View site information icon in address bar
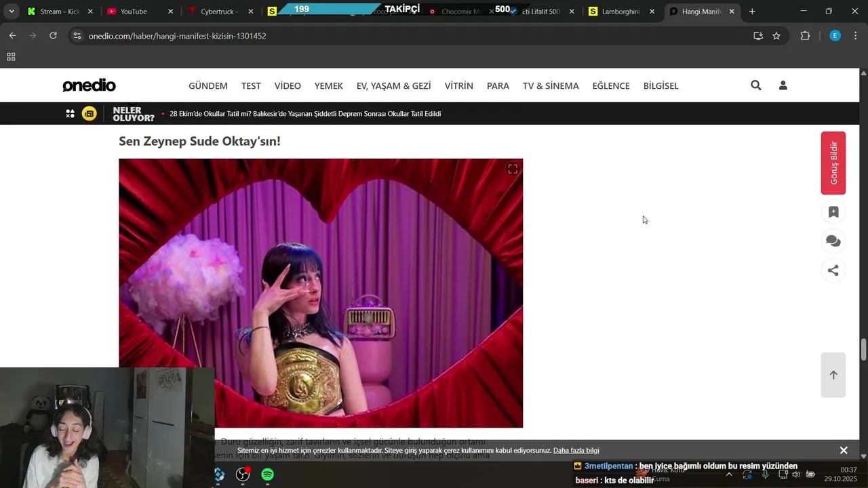The image size is (868, 488). click(x=77, y=36)
